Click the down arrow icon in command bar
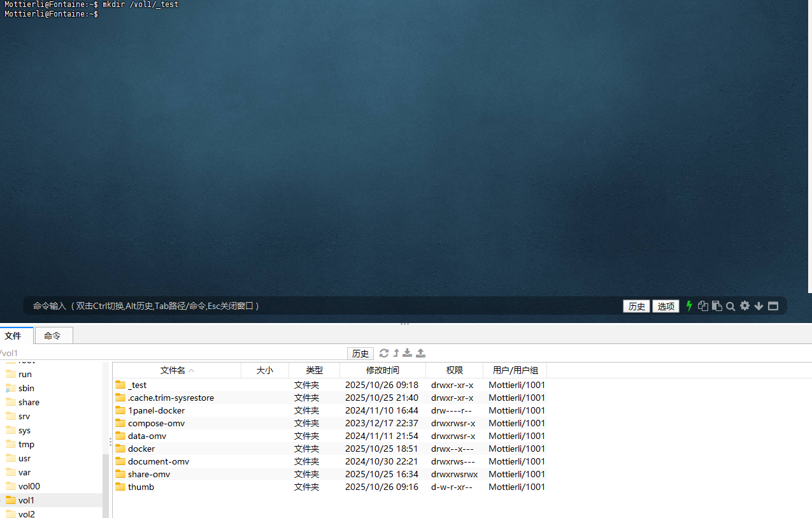This screenshot has height=518, width=812. [x=759, y=306]
